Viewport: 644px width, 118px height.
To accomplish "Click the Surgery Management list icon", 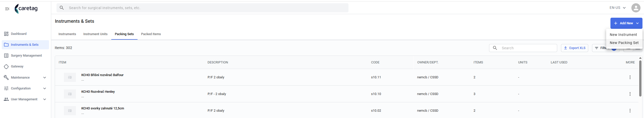I will pyautogui.click(x=6, y=56).
